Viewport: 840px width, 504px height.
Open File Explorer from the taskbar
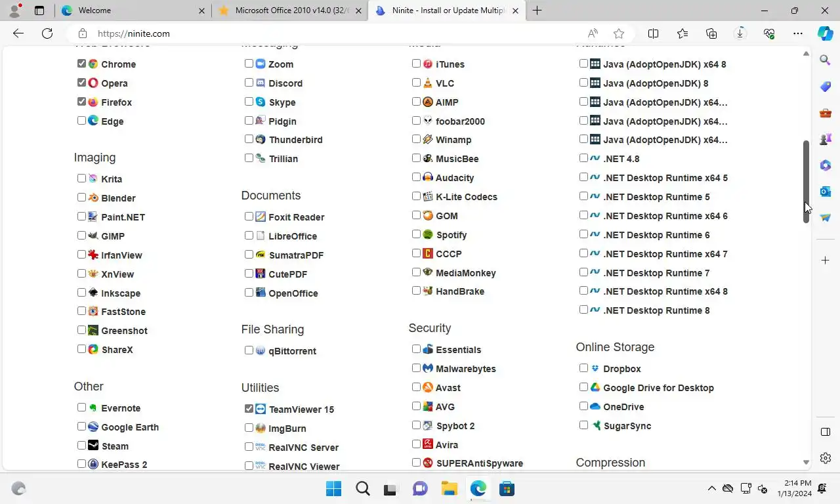coord(449,488)
